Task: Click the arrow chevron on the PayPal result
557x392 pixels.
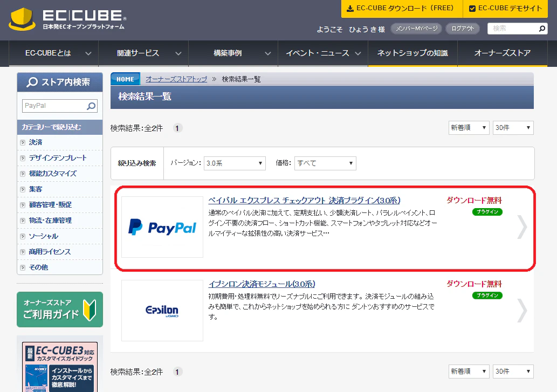Action: click(x=522, y=227)
